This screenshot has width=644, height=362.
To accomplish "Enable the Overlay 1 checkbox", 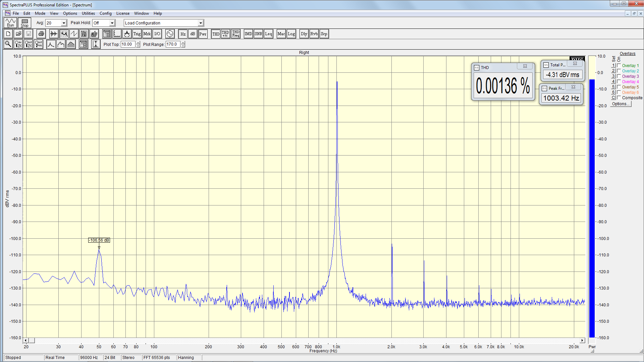I will pos(619,66).
